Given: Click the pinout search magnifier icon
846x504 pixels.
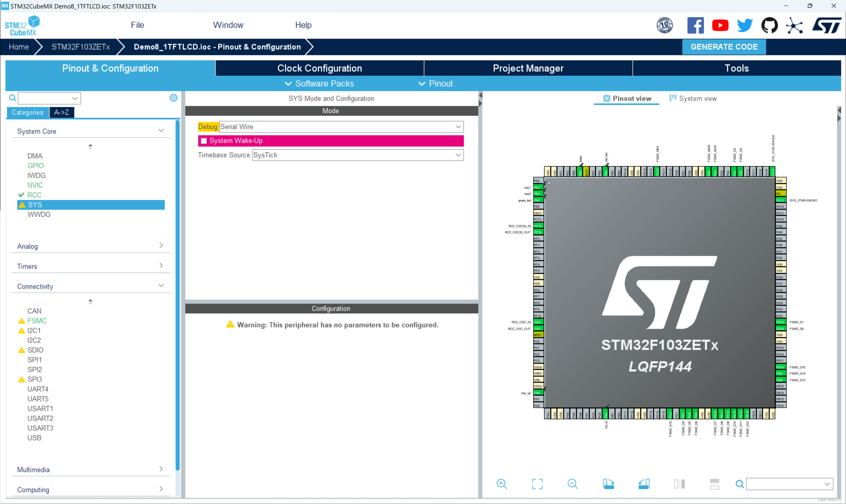Looking at the screenshot, I should click(x=739, y=484).
